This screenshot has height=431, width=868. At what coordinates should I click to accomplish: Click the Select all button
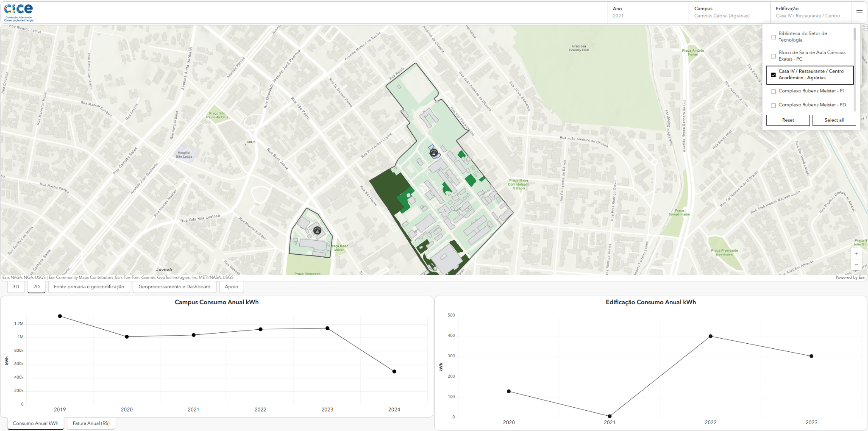(x=834, y=120)
